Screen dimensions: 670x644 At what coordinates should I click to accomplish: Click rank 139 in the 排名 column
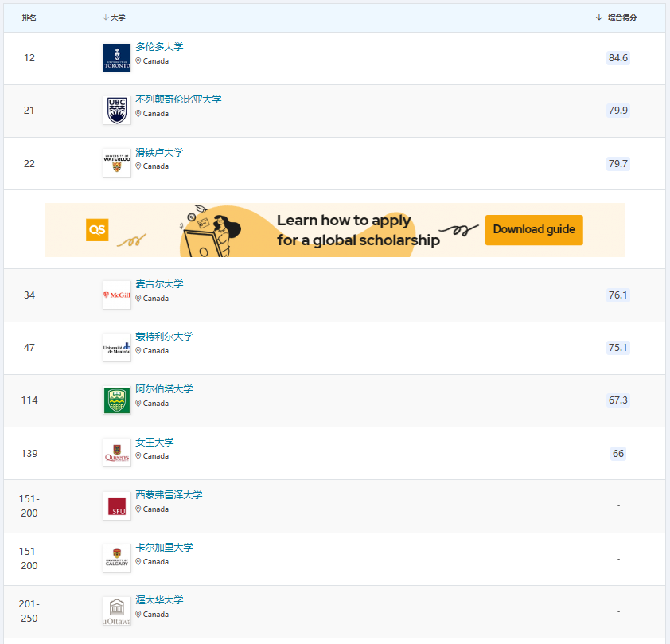[29, 454]
